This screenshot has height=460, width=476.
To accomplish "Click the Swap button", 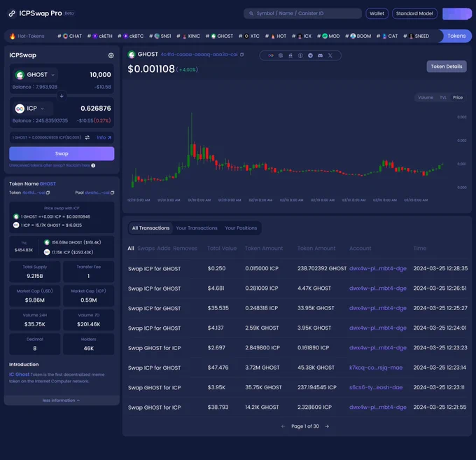I will click(62, 153).
